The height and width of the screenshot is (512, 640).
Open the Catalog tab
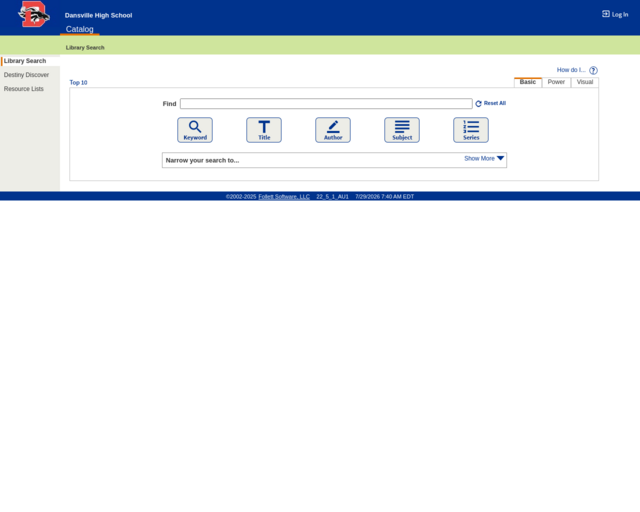pos(80,29)
